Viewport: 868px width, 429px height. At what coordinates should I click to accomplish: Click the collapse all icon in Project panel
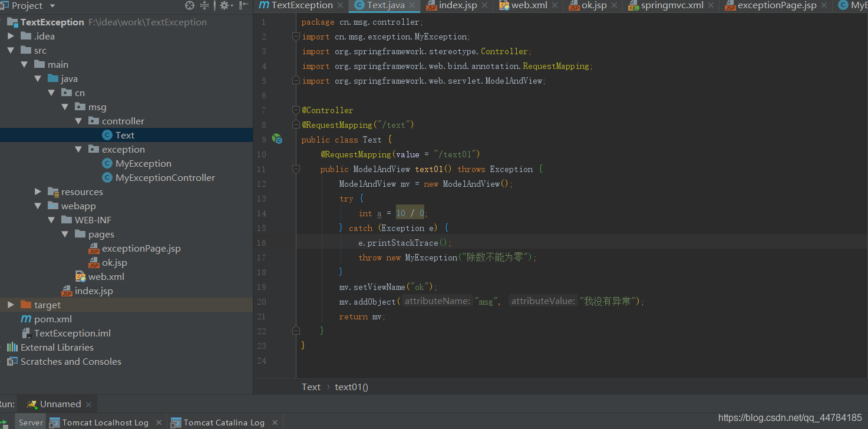click(x=204, y=5)
